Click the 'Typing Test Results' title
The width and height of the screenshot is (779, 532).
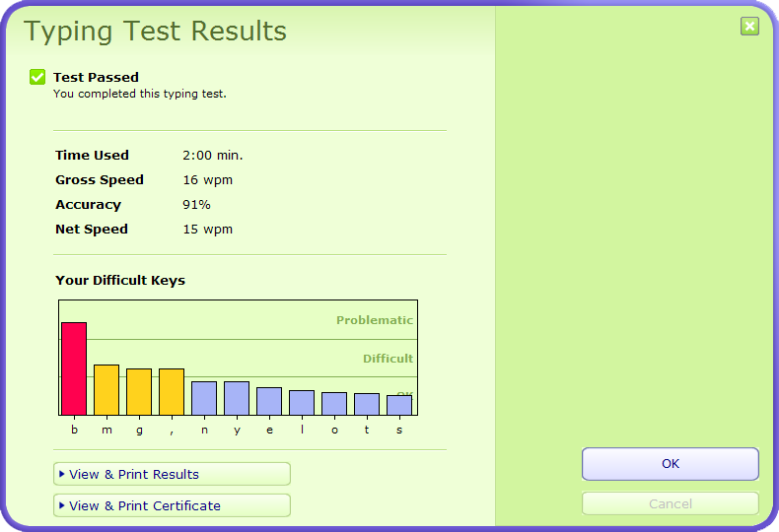click(x=155, y=32)
